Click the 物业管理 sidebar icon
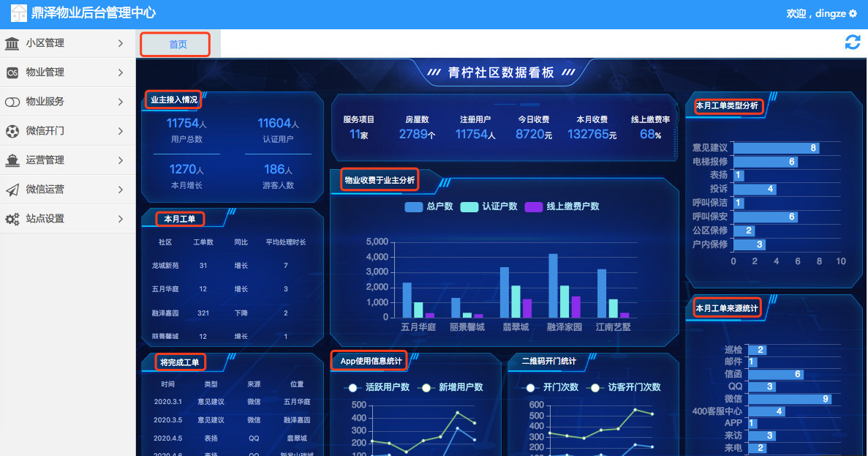 (12, 72)
